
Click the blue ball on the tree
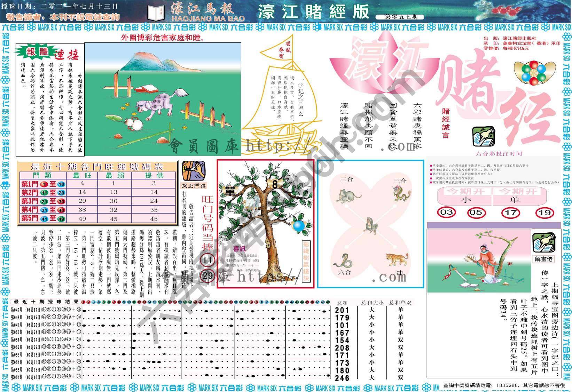pos(299,226)
